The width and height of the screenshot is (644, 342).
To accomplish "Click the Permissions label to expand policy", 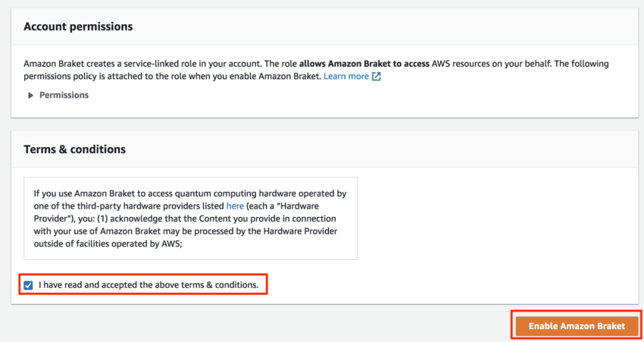I will click(x=64, y=95).
